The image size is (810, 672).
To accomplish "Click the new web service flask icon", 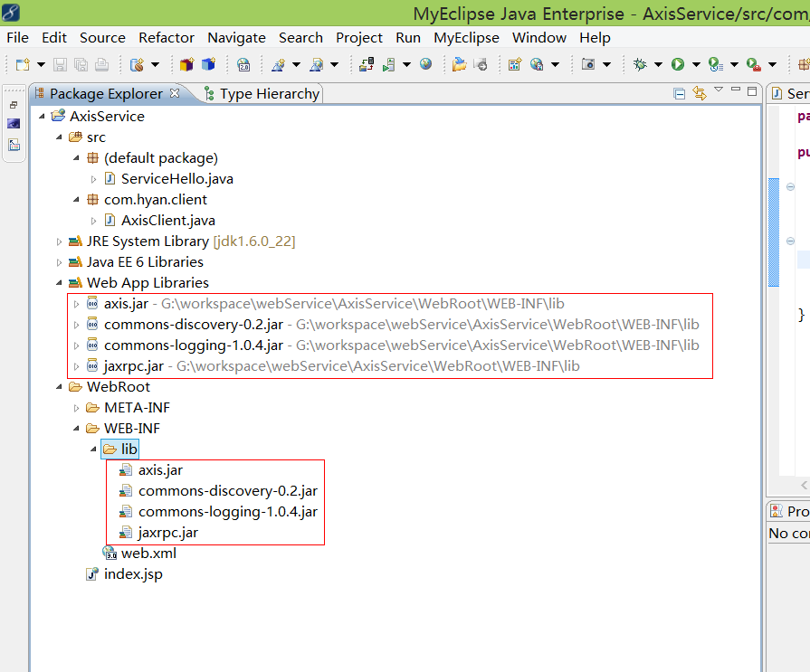I will point(278,64).
